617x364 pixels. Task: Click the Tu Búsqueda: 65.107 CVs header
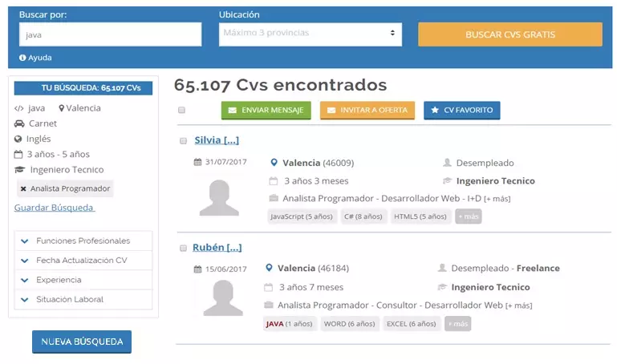pos(83,88)
